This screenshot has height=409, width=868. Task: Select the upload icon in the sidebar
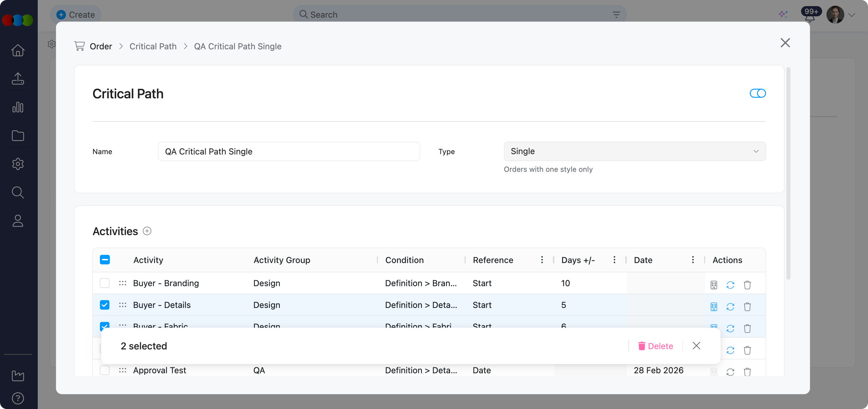pos(18,79)
